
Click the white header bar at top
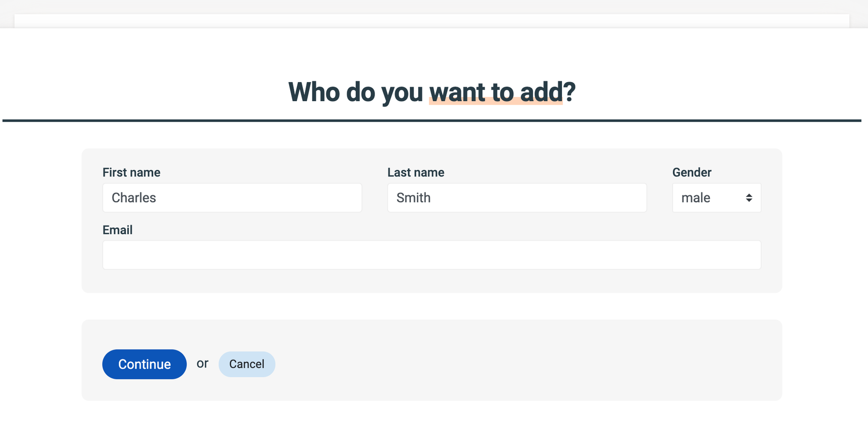(432, 21)
